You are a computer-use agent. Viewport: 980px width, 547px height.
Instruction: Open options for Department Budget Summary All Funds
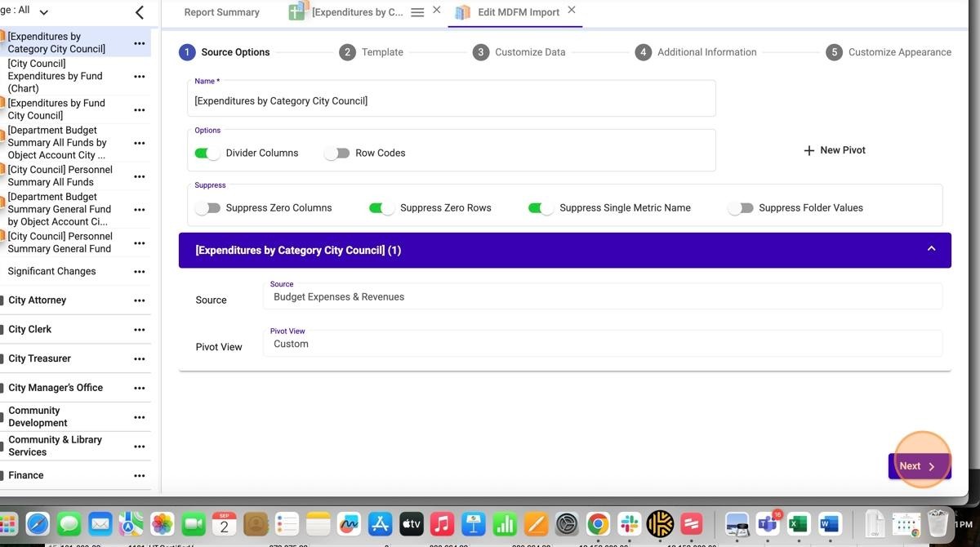coord(140,143)
